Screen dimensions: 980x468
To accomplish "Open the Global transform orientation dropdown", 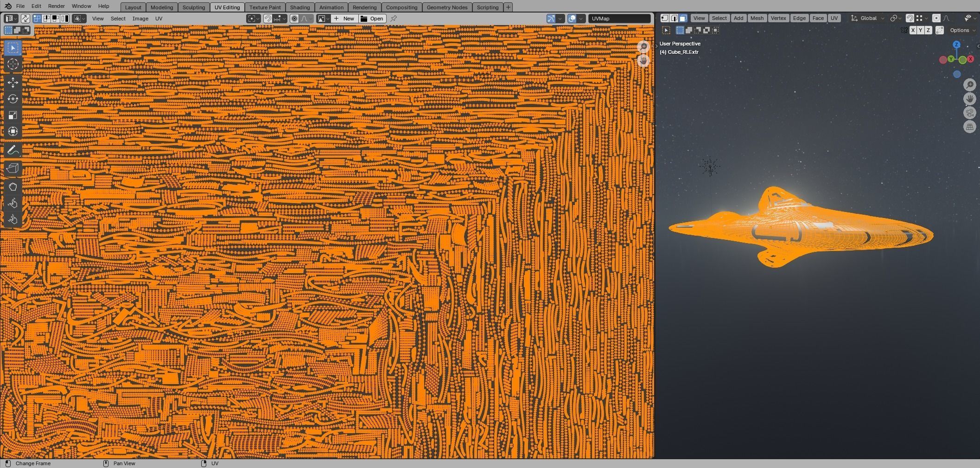I will click(x=868, y=18).
